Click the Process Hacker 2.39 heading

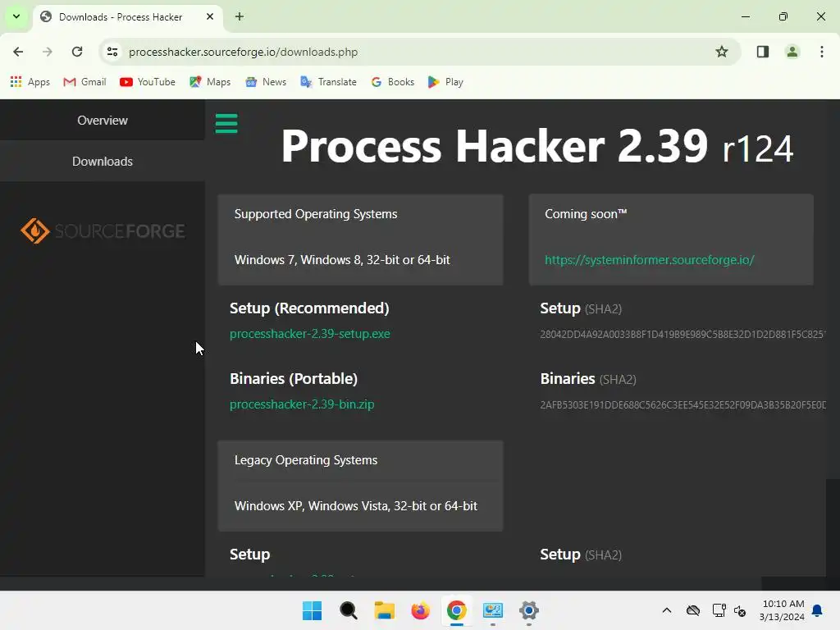point(536,146)
